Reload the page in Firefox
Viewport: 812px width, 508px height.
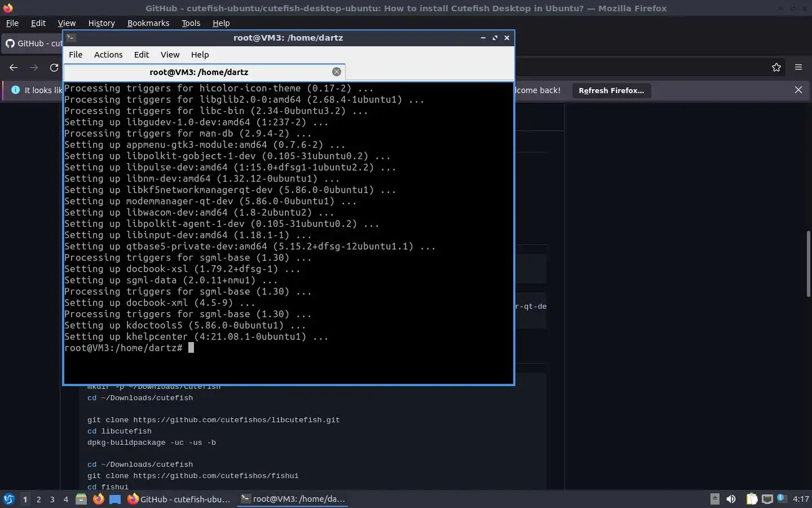pos(54,67)
